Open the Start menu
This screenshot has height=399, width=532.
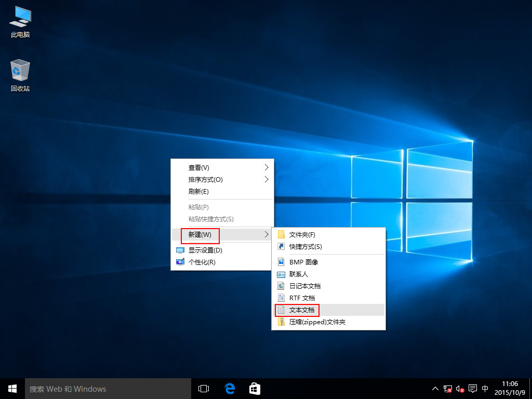pyautogui.click(x=12, y=388)
